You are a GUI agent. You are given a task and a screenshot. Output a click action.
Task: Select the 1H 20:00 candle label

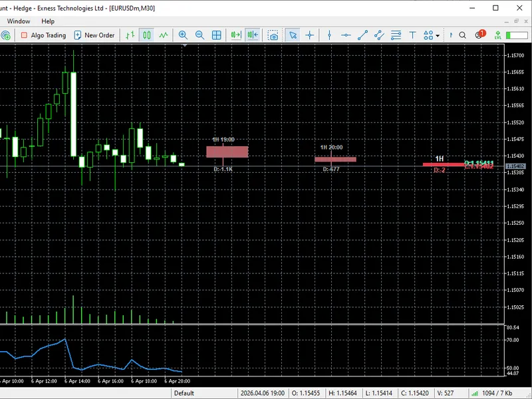click(331, 147)
